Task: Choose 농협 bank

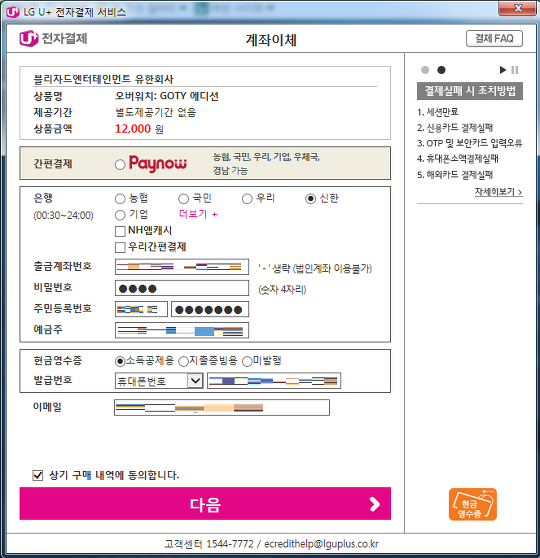Action: (120, 199)
